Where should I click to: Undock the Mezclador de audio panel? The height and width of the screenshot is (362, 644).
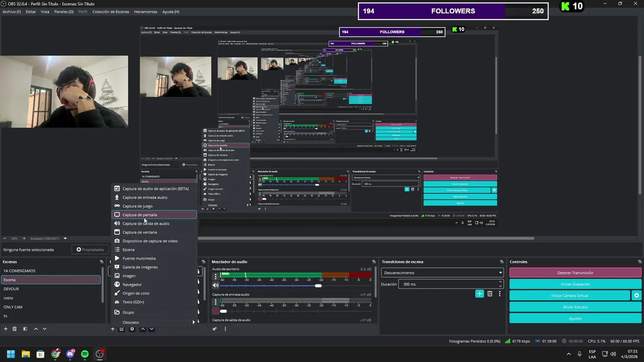click(x=374, y=262)
